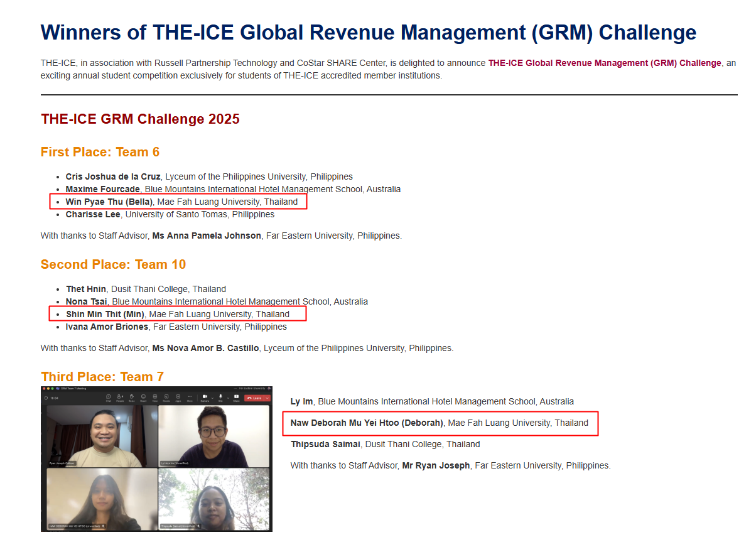Click the Raise hand icon

[x=131, y=398]
